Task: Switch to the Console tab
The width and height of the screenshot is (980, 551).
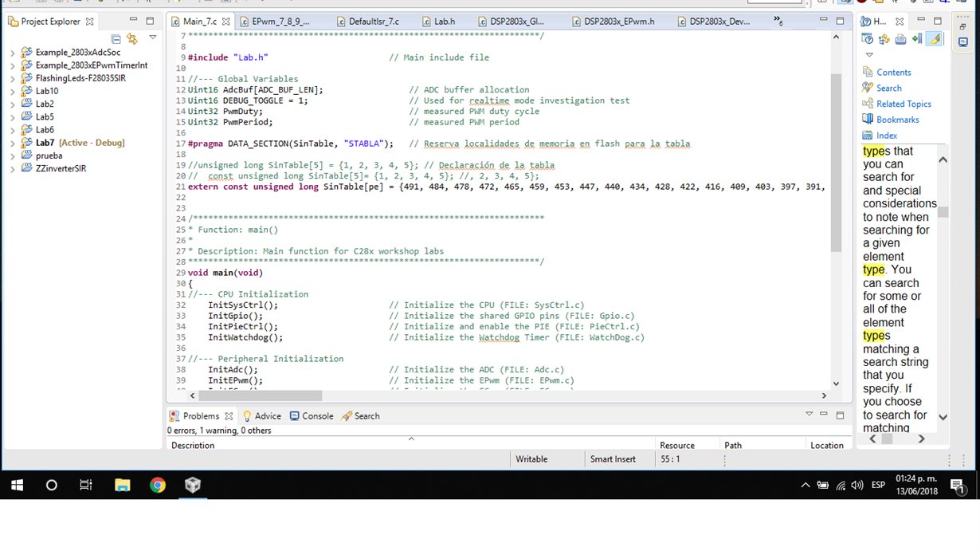Action: (x=312, y=416)
